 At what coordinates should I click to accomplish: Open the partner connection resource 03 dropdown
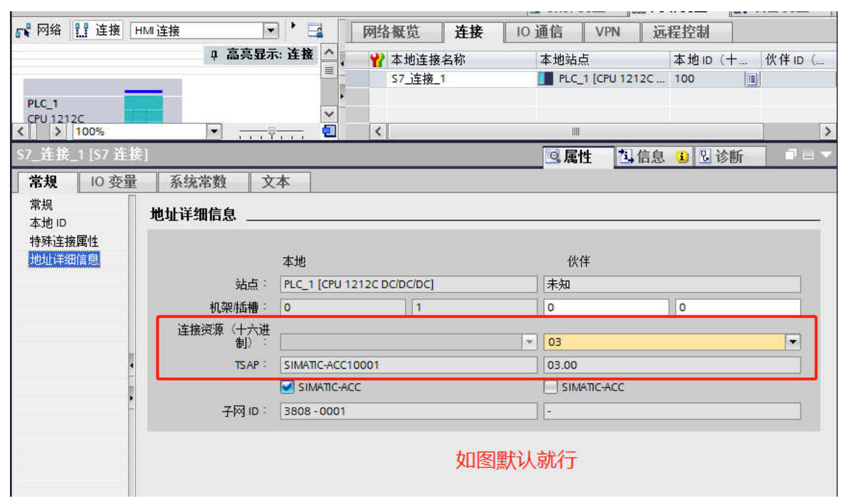793,342
